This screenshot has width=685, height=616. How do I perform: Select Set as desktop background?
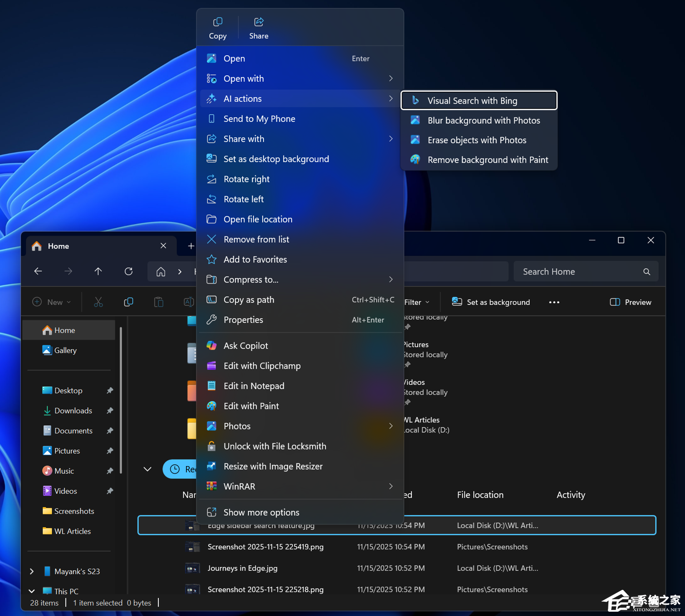(300, 159)
